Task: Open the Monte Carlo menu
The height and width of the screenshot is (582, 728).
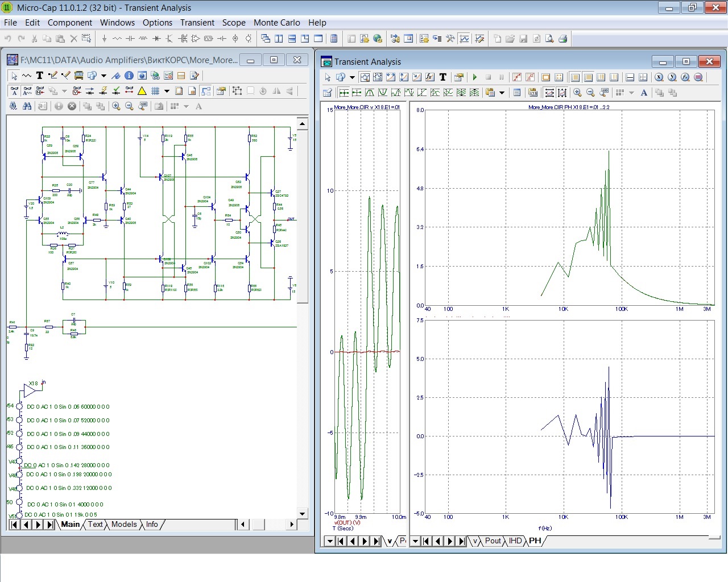Action: (x=276, y=23)
